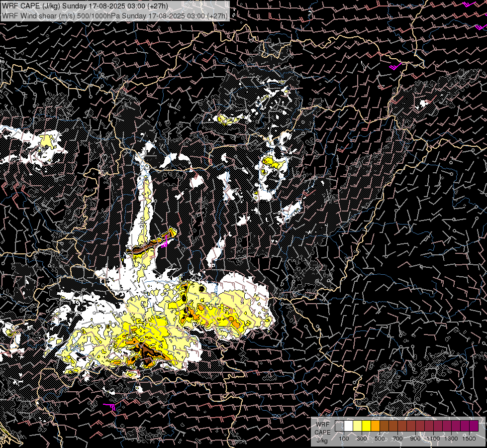Click the legend value 1500
487x448 pixels.
click(469, 439)
